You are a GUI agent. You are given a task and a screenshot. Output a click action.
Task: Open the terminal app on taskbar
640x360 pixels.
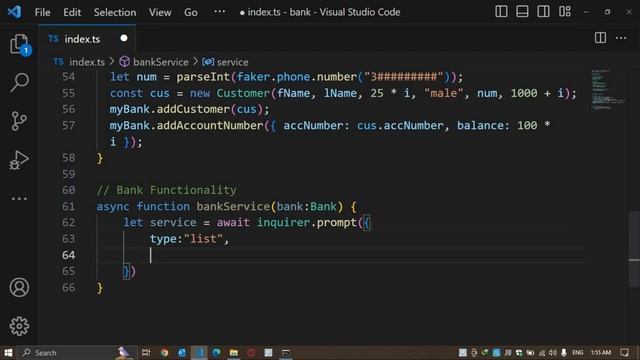click(286, 353)
